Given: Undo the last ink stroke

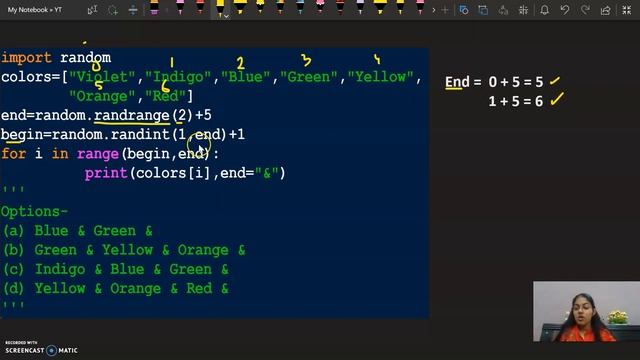Looking at the screenshot, I should [x=565, y=10].
